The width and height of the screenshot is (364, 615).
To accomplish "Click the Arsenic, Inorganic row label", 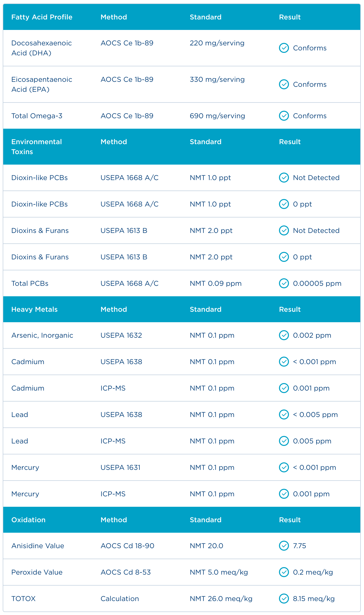I will coord(42,335).
